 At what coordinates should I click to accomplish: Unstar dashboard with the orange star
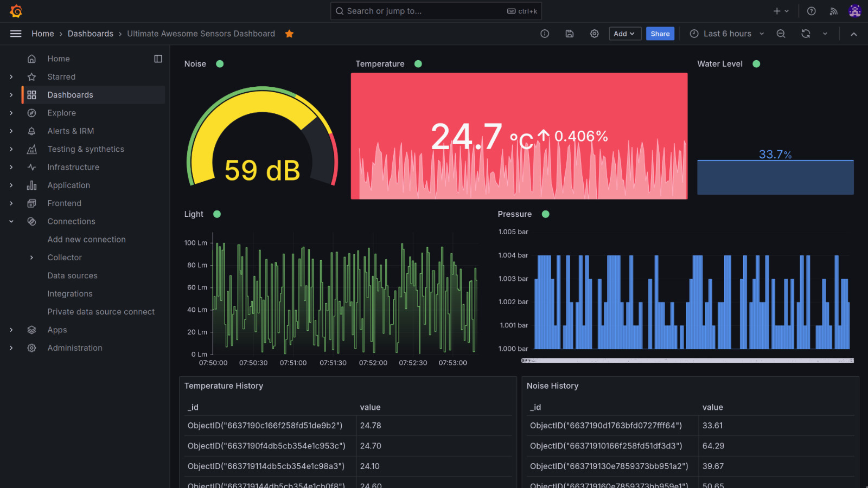click(289, 34)
